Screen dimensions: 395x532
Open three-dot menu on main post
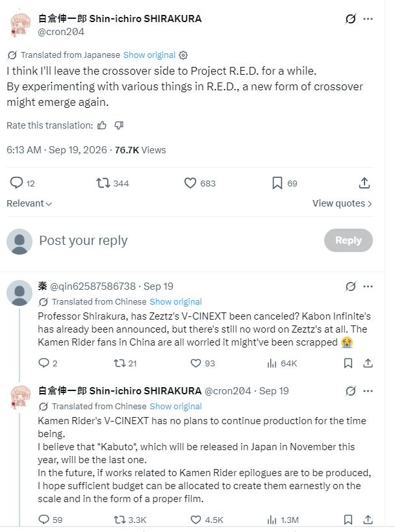point(368,19)
